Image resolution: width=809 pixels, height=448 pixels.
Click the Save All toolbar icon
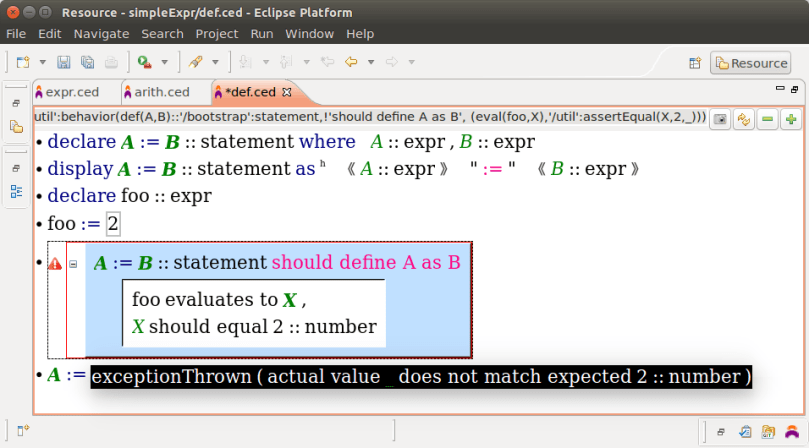[87, 62]
